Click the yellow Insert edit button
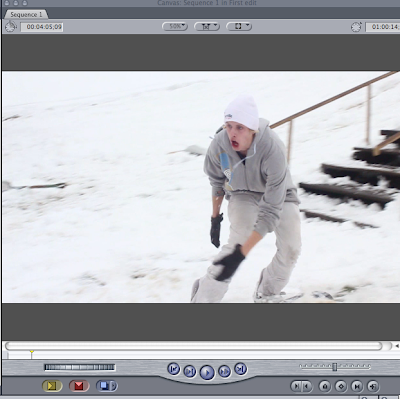Image resolution: width=400 pixels, height=399 pixels. (52, 386)
